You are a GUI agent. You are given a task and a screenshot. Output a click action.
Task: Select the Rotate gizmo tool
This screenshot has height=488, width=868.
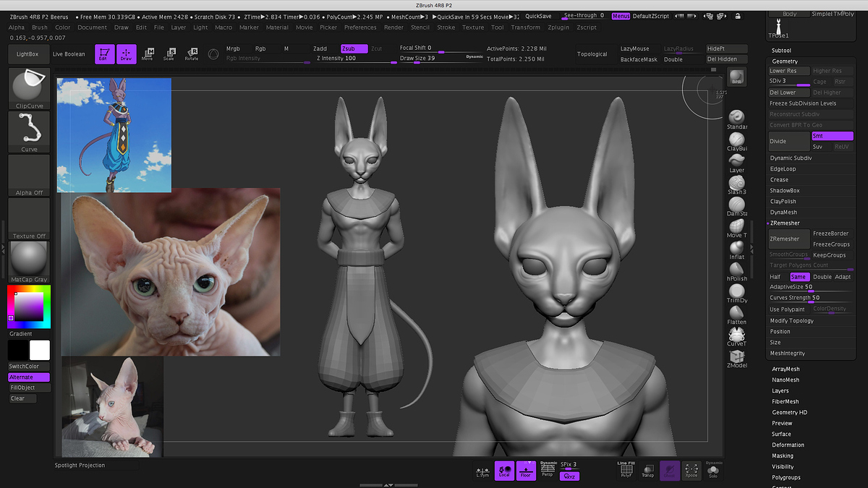(x=192, y=54)
